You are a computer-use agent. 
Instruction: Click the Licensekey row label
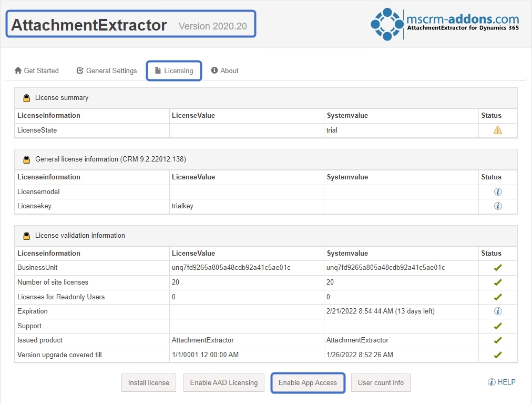(34, 206)
